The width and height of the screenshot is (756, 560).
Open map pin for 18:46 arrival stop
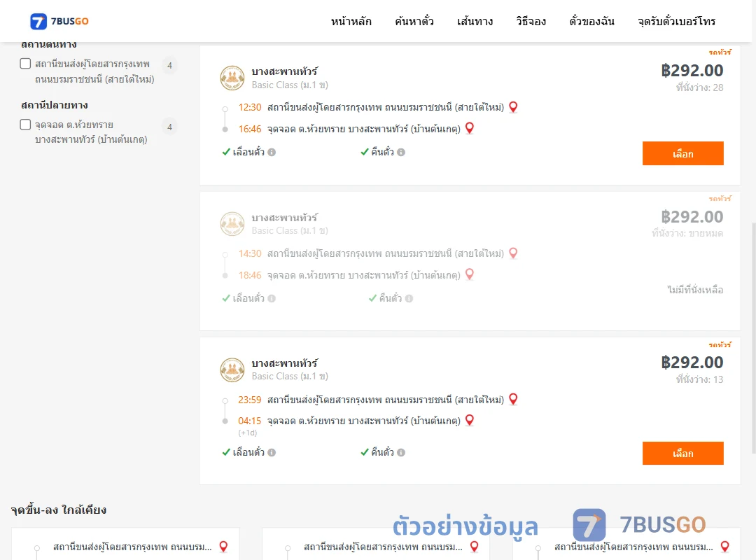[x=470, y=274]
